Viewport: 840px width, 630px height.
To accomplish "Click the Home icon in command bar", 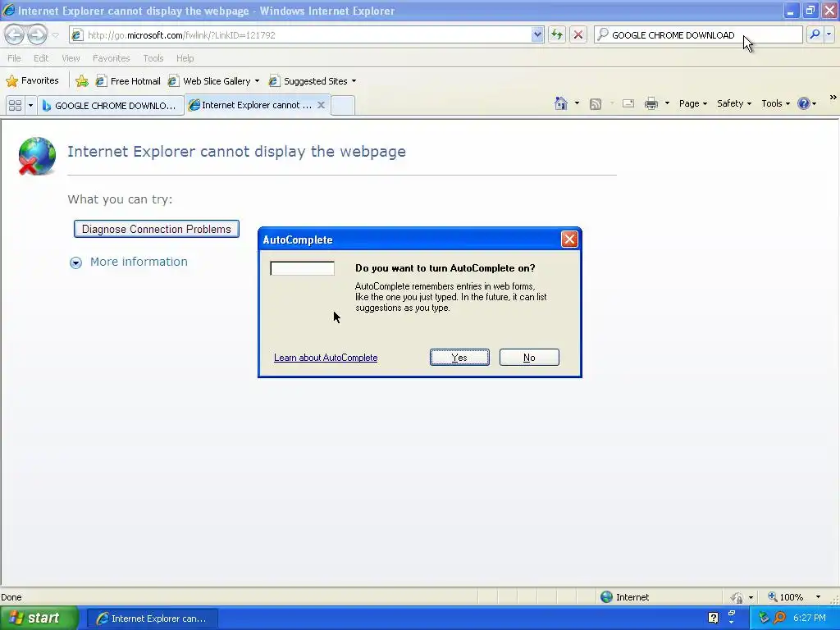I will (561, 103).
